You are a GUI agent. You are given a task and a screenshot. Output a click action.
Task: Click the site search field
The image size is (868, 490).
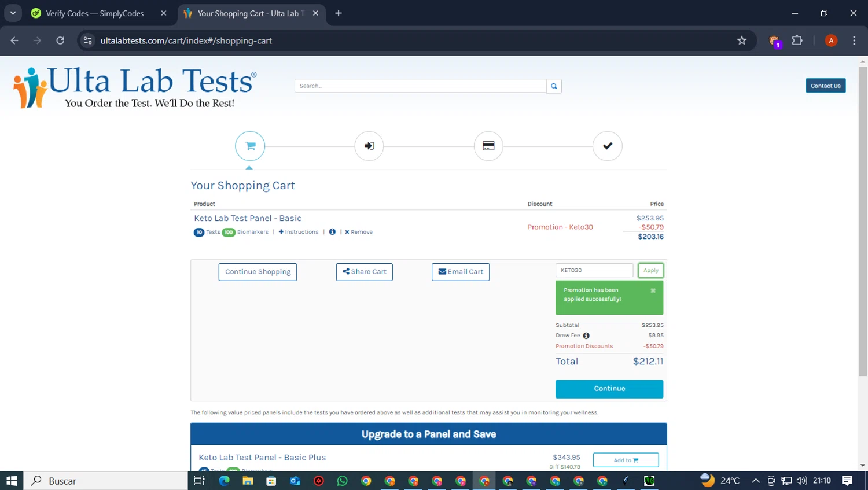(x=420, y=86)
